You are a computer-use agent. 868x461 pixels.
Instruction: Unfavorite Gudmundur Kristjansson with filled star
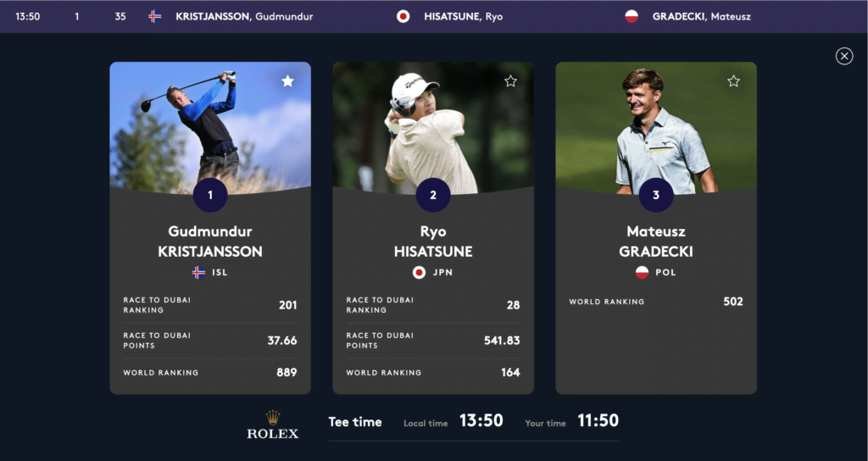click(287, 81)
